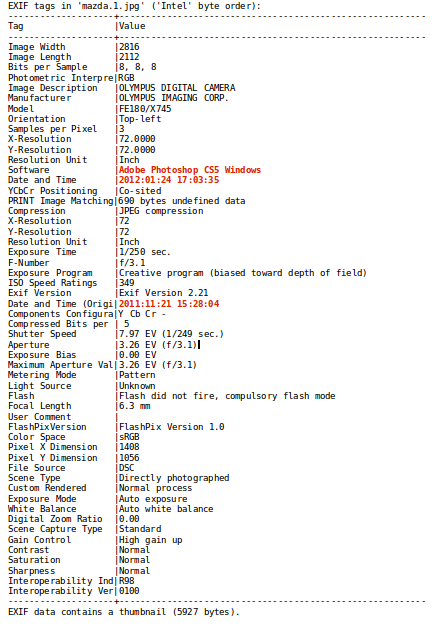
Task: Click the Flash did not fire text
Action: click(168, 396)
